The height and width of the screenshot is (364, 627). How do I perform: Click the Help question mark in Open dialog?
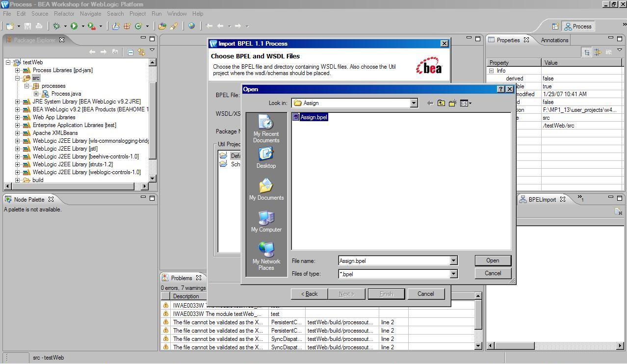(500, 89)
